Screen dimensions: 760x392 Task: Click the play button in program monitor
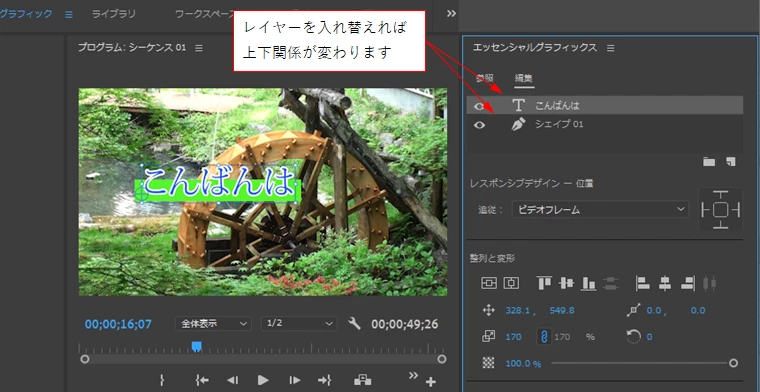pyautogui.click(x=263, y=380)
